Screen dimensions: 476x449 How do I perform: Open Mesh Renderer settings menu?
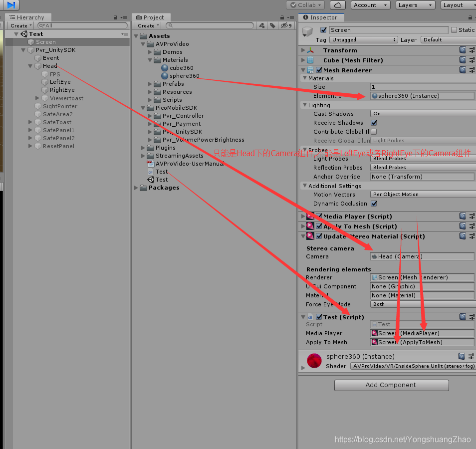[x=472, y=70]
